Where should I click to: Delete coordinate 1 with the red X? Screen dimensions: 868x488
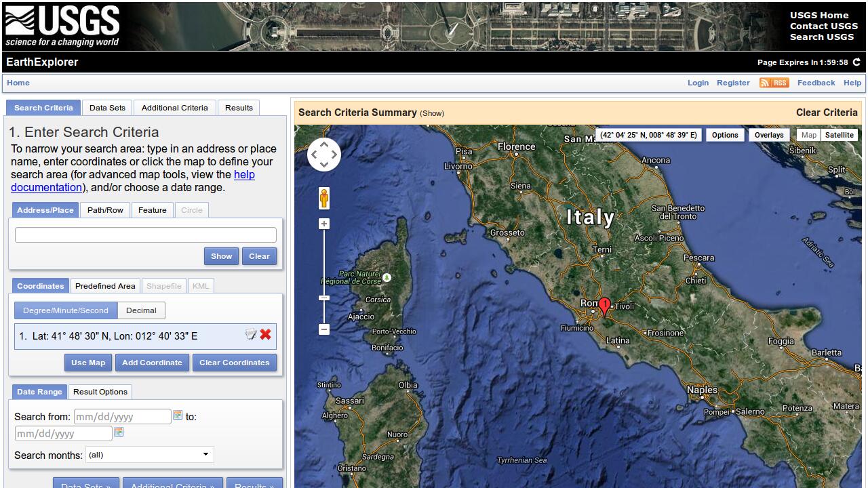[265, 334]
